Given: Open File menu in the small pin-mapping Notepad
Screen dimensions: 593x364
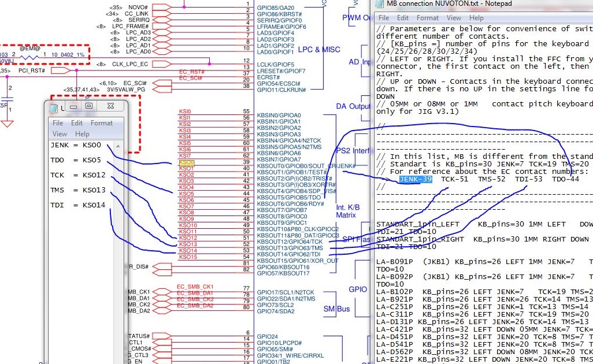Looking at the screenshot, I should coord(58,123).
